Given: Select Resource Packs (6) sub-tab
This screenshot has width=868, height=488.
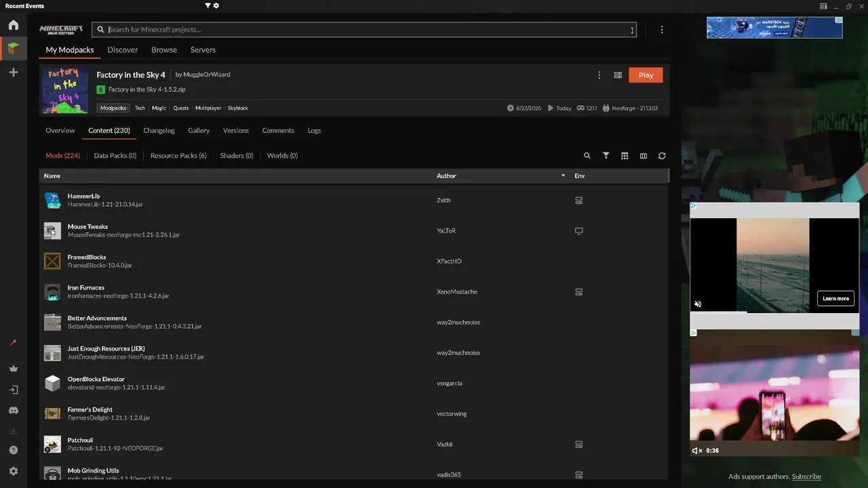Looking at the screenshot, I should point(178,155).
